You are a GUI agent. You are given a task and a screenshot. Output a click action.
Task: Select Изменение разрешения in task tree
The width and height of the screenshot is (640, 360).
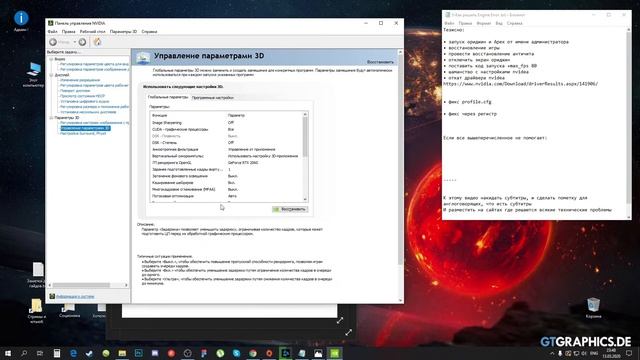[80, 80]
